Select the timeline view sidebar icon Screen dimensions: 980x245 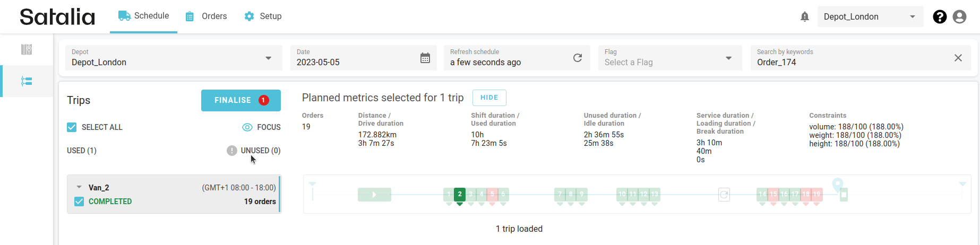(27, 81)
